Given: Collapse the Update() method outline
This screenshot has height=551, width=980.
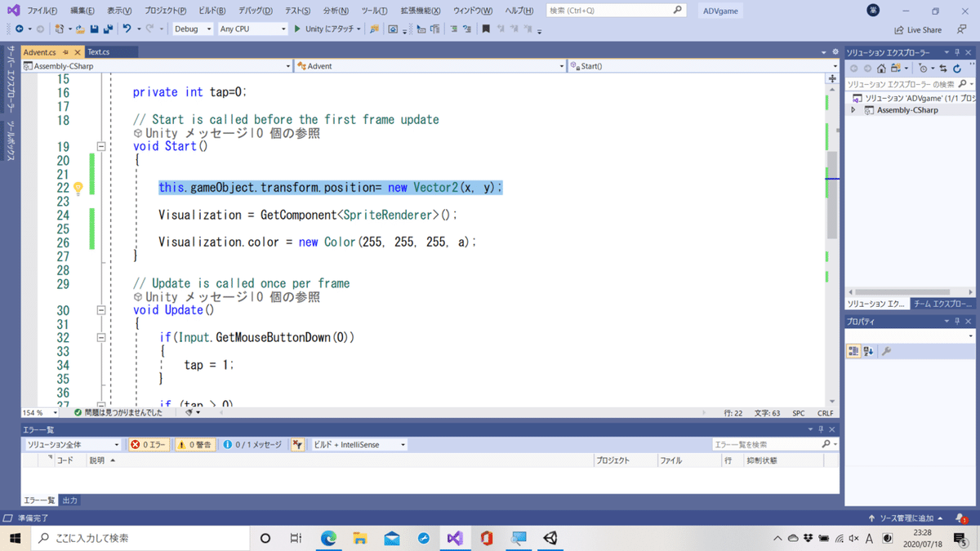Looking at the screenshot, I should [x=101, y=311].
